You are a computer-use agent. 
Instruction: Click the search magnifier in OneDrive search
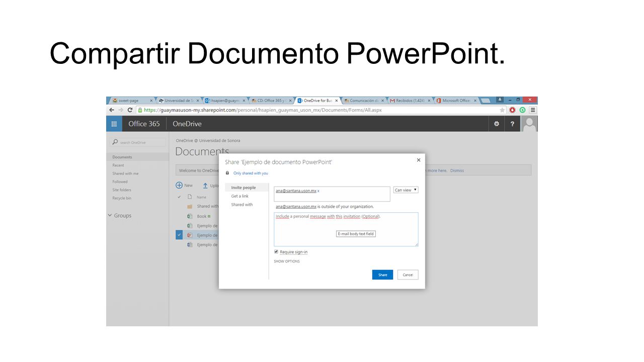(x=115, y=142)
